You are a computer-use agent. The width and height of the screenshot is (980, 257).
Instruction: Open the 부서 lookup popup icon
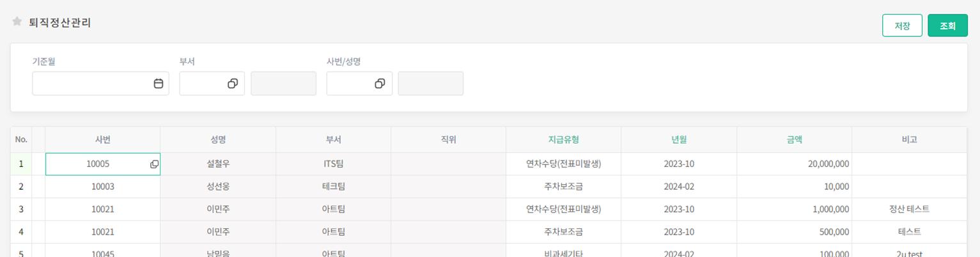click(x=233, y=84)
